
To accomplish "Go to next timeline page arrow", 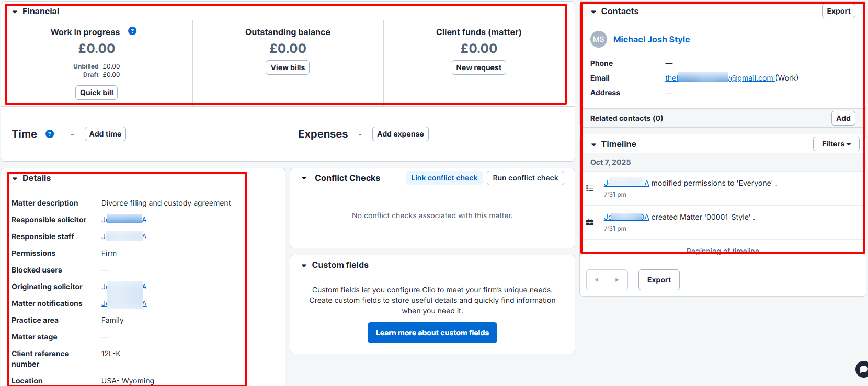I will click(x=617, y=280).
